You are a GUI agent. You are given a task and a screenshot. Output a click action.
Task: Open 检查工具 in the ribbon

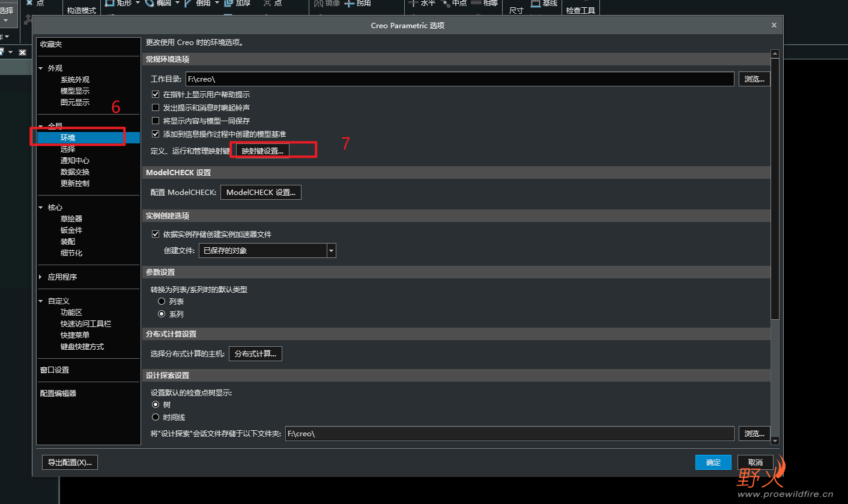coord(581,10)
